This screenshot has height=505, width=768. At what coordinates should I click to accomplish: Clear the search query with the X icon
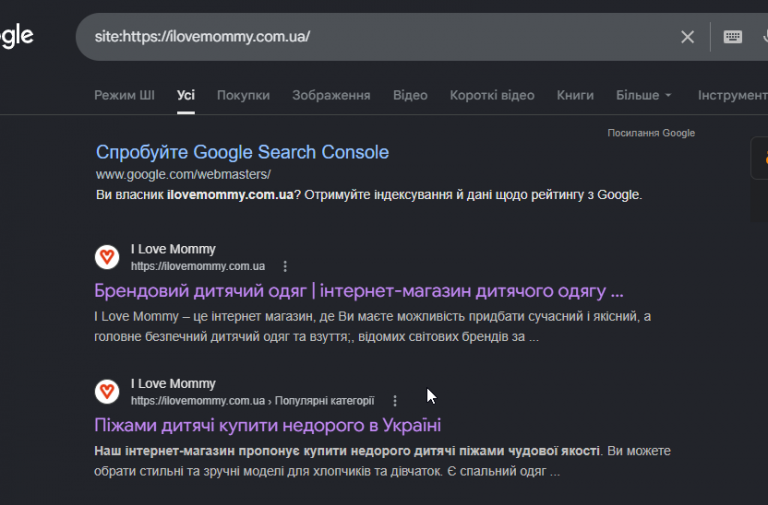687,37
